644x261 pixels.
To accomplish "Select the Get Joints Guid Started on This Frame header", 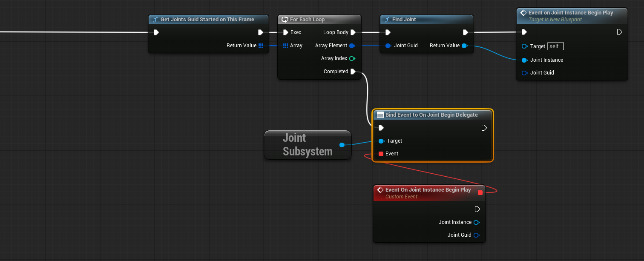I will (x=207, y=20).
